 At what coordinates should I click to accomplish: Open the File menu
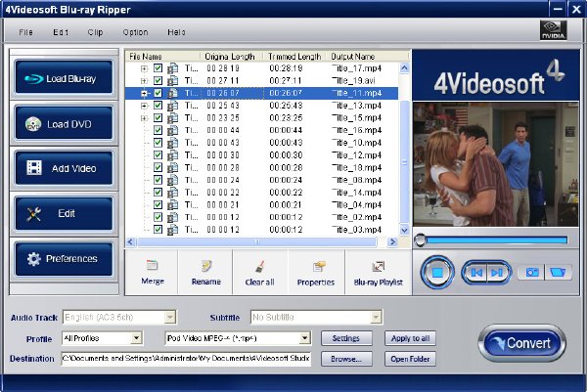[25, 32]
